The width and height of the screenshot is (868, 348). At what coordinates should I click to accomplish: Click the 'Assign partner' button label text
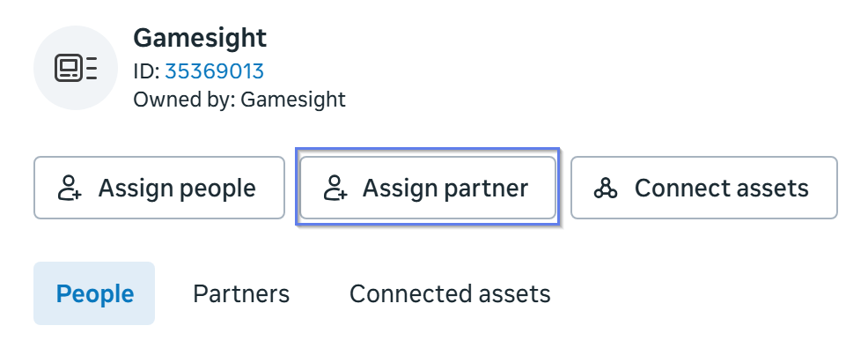[x=445, y=189]
